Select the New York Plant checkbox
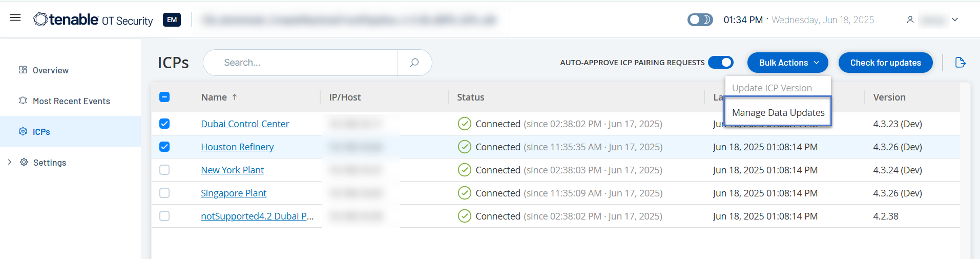980x259 pixels. pos(164,170)
